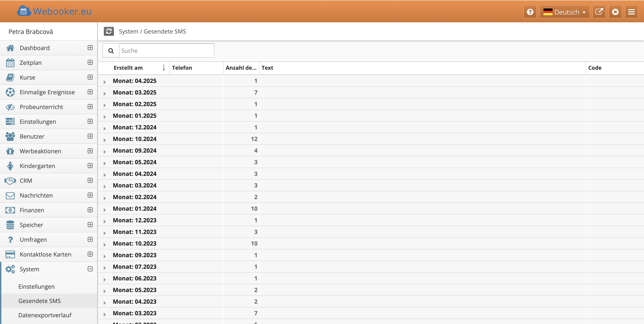
Task: Click the search magnifier icon
Action: pyautogui.click(x=111, y=51)
